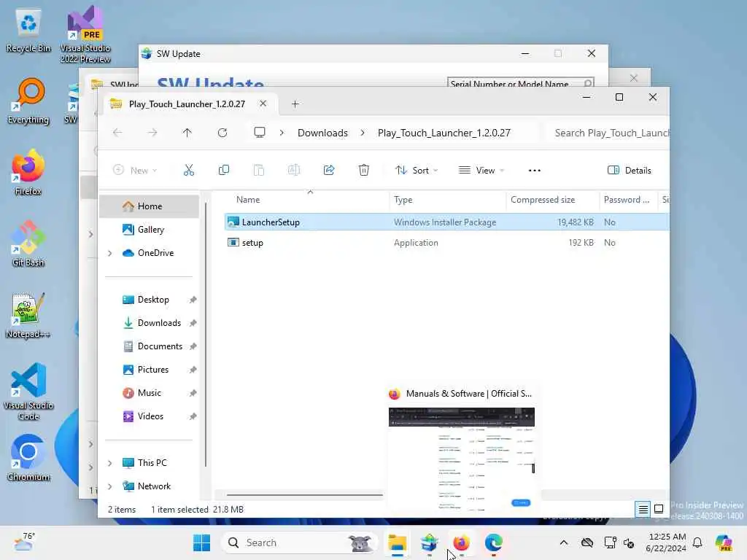The width and height of the screenshot is (747, 560).
Task: Open chevron after Downloads in address bar
Action: pos(363,133)
